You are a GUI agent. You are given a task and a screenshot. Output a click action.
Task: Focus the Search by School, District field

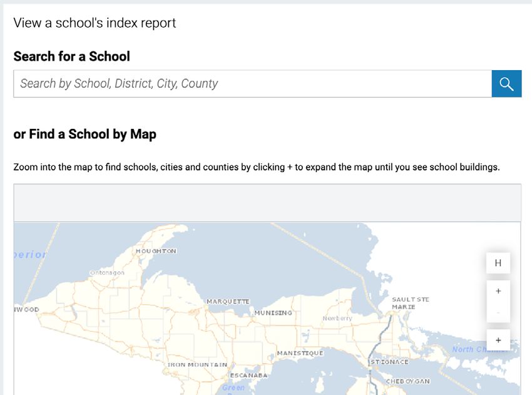(x=252, y=84)
